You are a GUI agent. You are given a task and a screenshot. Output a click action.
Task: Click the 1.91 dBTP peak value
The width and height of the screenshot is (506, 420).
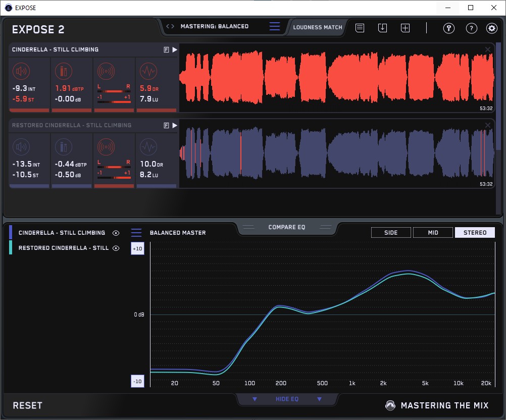point(69,88)
